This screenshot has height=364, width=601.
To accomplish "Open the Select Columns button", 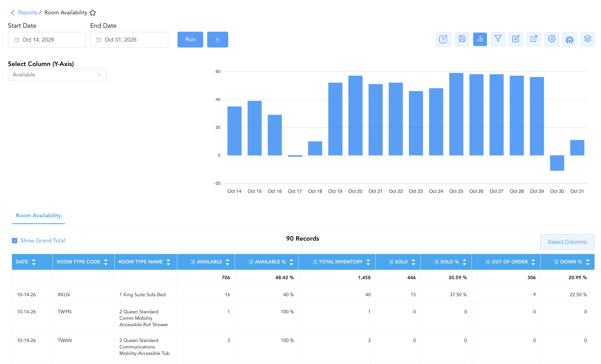I will 567,242.
